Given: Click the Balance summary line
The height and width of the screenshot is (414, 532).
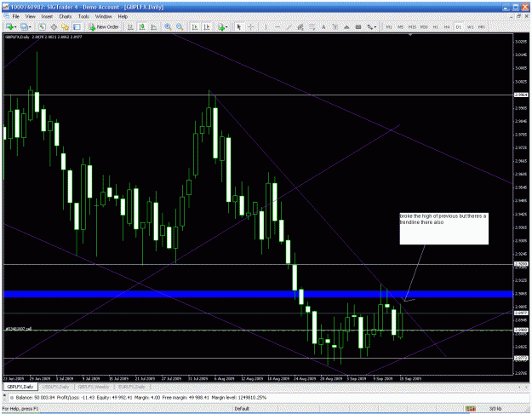Looking at the screenshot, I should [x=140, y=397].
